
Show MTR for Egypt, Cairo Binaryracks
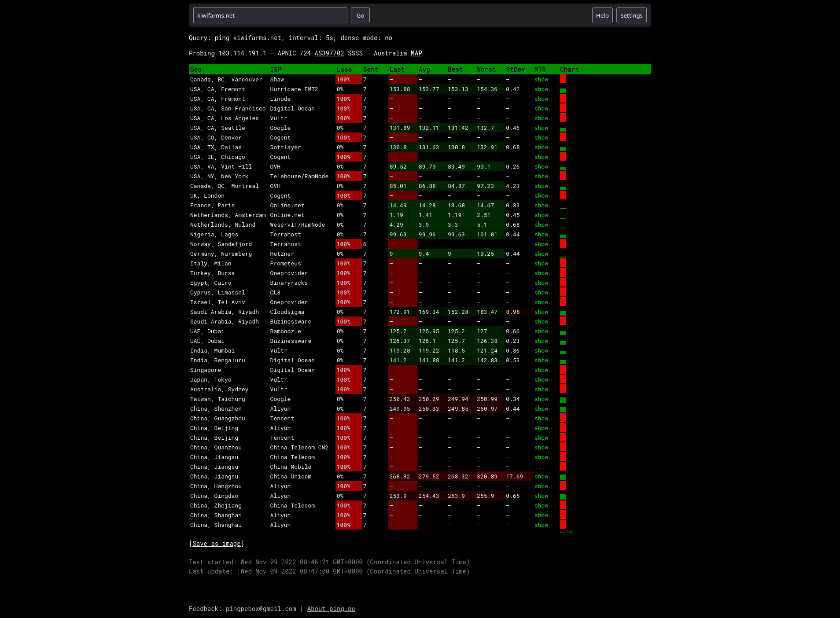point(541,283)
